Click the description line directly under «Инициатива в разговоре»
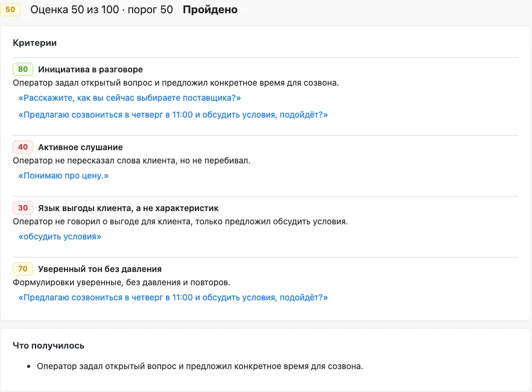The width and height of the screenshot is (532, 392). tap(176, 83)
